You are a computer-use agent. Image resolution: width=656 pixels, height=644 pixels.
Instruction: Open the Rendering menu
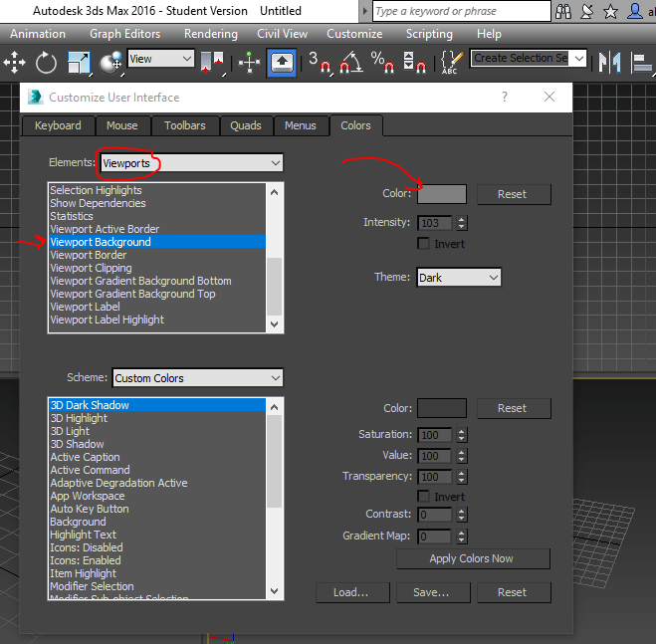(211, 34)
